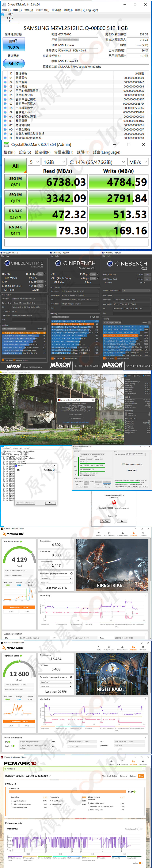This screenshot has width=152, height=868.
Task: Go to BENCHMARKS in PCMark 10 window
Action: click(122, 763)
